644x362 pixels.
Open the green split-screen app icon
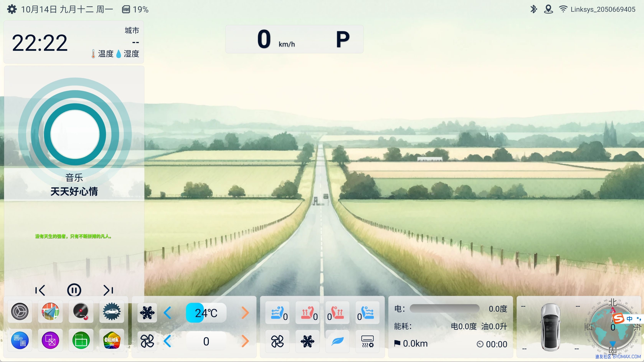coord(81,340)
